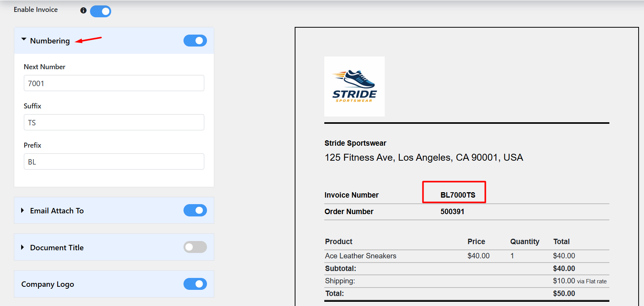Click the Invoice Number label

coord(351,195)
